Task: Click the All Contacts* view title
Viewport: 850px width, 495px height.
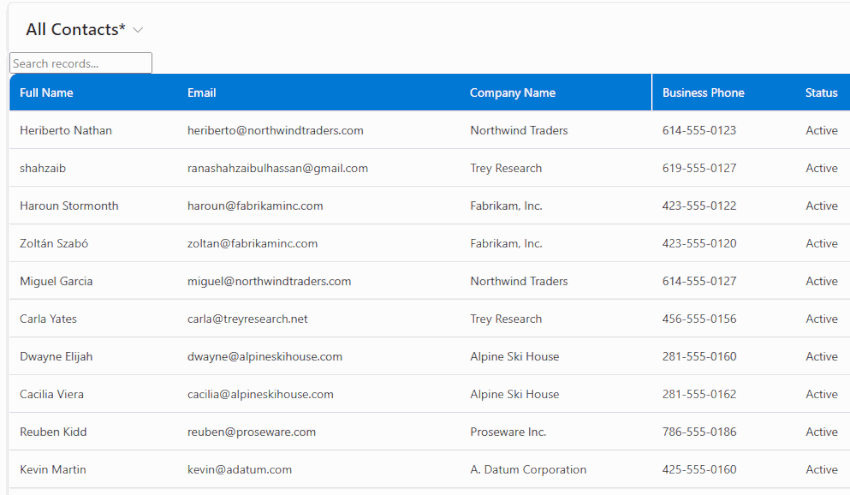Action: click(75, 29)
